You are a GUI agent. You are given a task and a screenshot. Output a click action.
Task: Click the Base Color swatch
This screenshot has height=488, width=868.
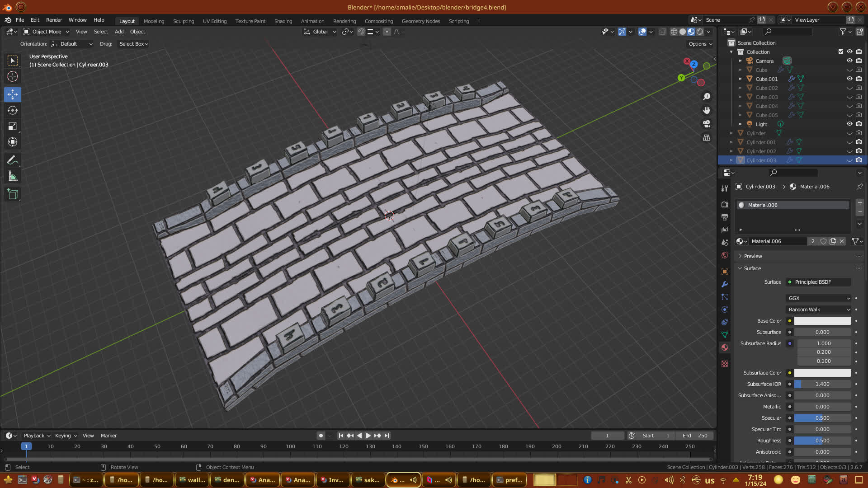pos(822,321)
